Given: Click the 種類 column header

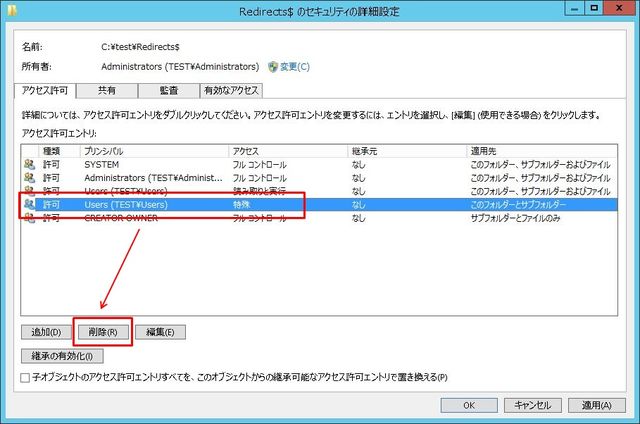Looking at the screenshot, I should click(59, 151).
